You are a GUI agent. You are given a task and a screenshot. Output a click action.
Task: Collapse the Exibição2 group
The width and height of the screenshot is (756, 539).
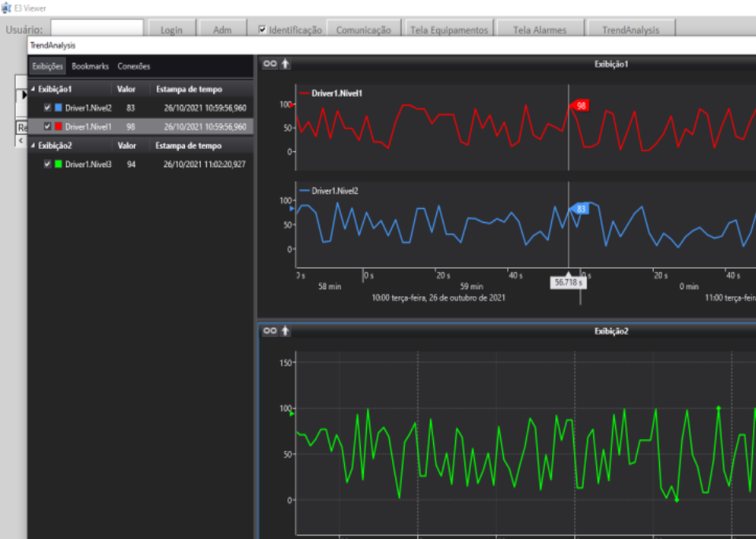coord(33,145)
